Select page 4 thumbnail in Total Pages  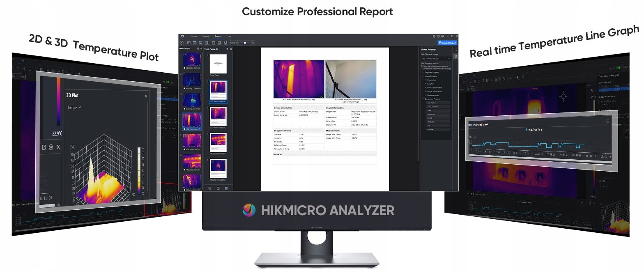coord(218,142)
